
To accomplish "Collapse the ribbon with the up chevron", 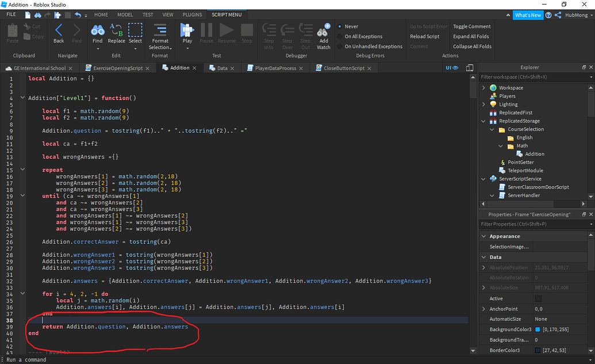I will click(508, 15).
